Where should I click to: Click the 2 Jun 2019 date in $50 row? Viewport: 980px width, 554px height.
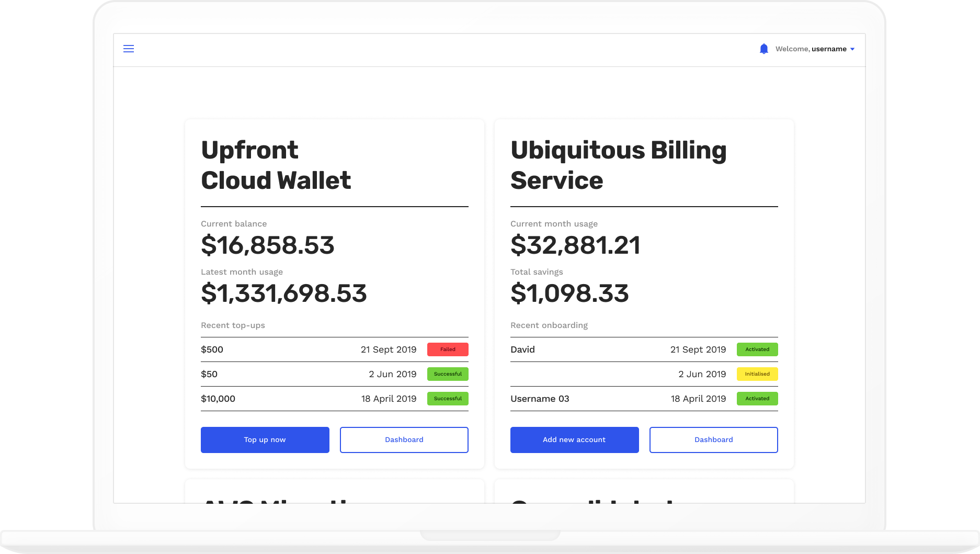click(x=393, y=374)
